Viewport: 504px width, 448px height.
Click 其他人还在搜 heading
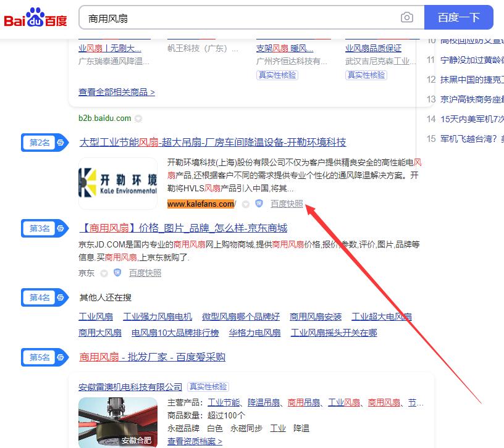click(x=106, y=297)
